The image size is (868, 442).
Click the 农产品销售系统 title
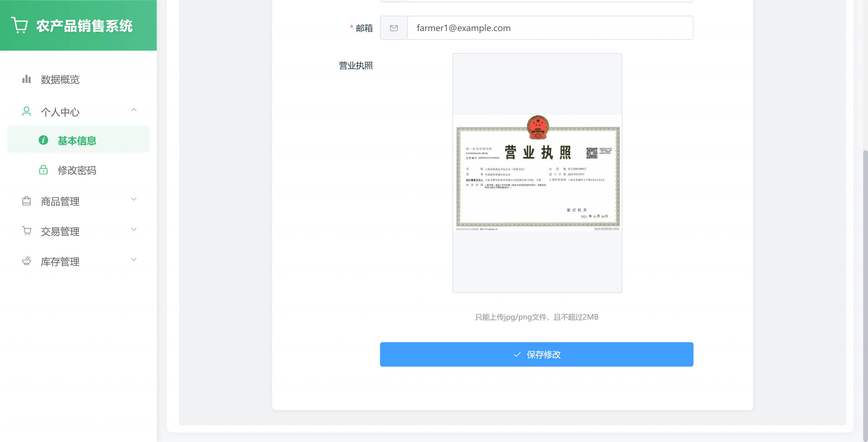pos(84,26)
